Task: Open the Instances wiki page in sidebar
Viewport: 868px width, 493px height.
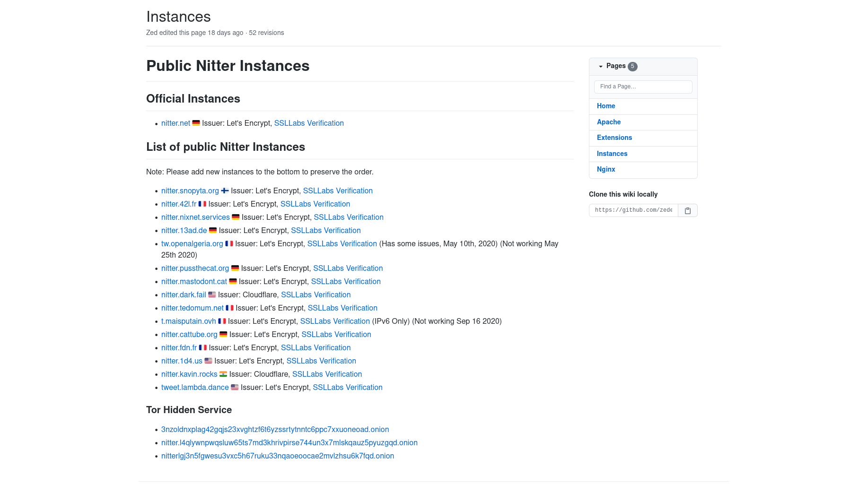Action: (612, 154)
